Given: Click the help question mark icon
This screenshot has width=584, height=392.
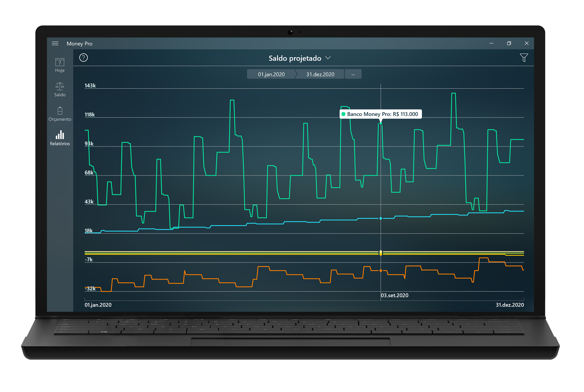Looking at the screenshot, I should pos(84,58).
